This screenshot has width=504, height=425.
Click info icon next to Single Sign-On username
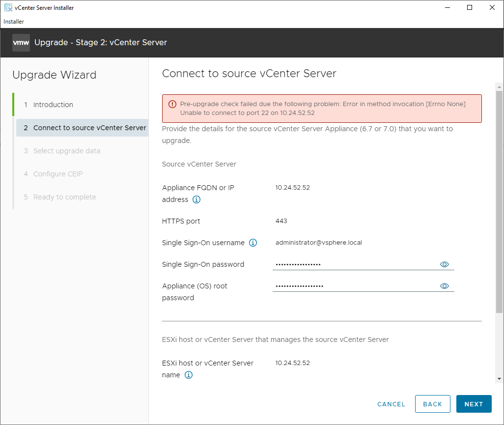point(253,243)
